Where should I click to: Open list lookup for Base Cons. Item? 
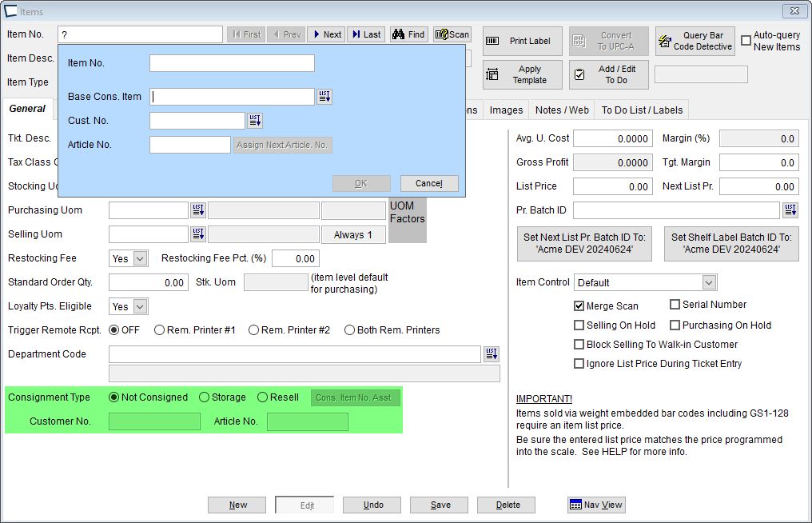[x=324, y=97]
